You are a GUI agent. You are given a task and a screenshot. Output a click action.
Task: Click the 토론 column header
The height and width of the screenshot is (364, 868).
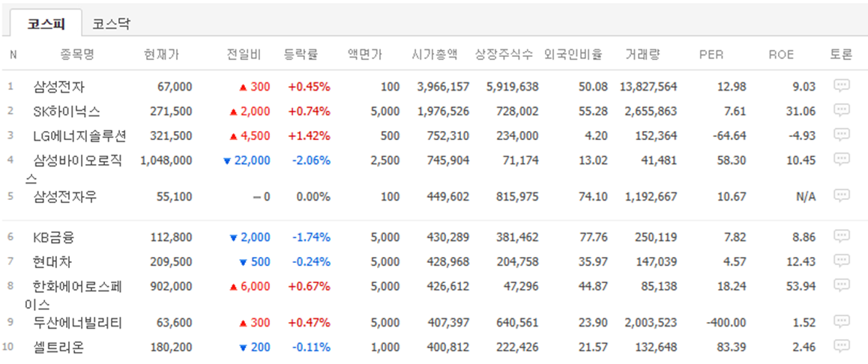(x=842, y=55)
